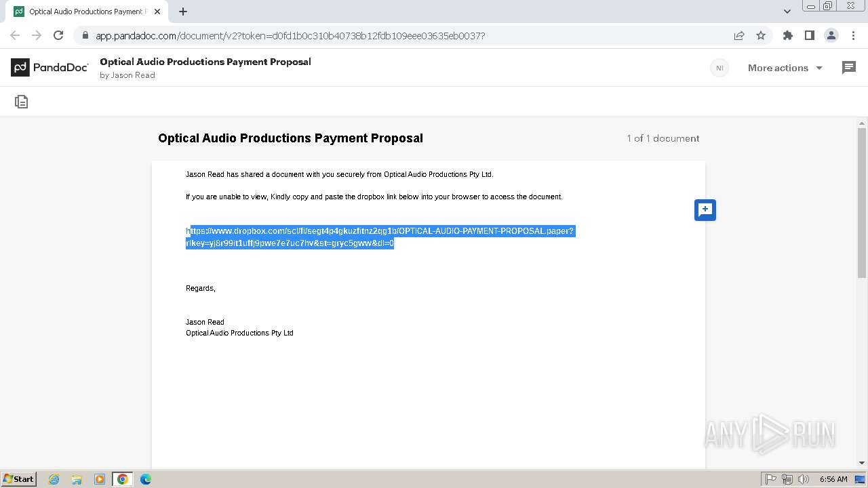Click the address bar URL
Screen dimensions: 868x488
click(290, 36)
